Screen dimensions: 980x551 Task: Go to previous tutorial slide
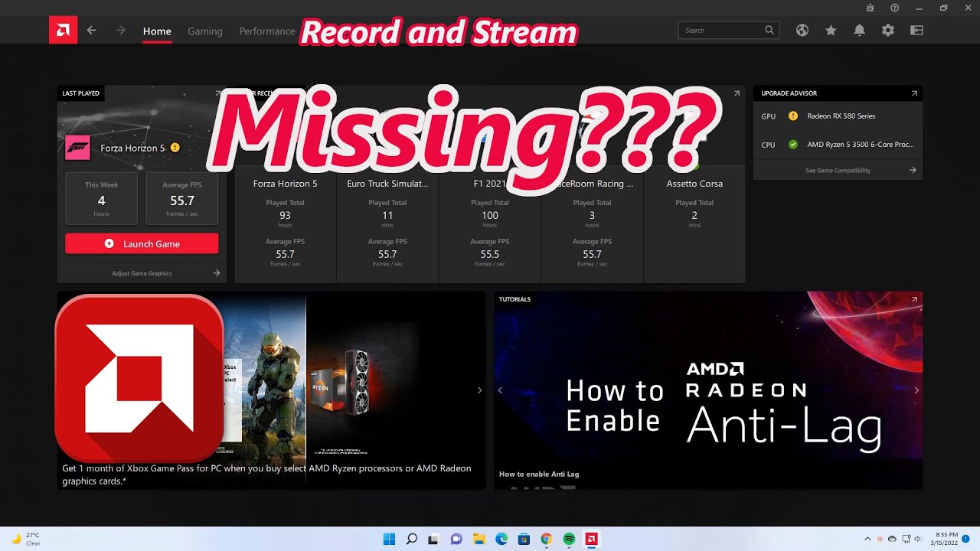[x=500, y=390]
